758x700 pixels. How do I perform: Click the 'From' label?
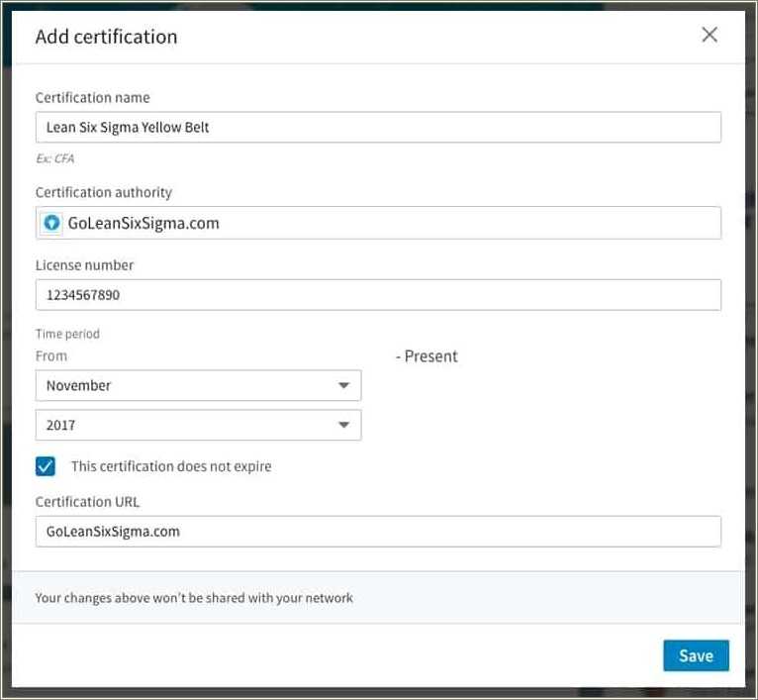click(x=51, y=356)
